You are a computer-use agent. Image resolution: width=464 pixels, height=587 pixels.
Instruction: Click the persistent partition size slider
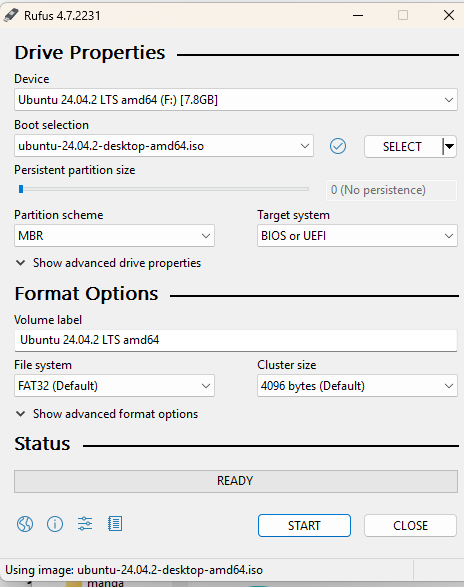(x=163, y=189)
